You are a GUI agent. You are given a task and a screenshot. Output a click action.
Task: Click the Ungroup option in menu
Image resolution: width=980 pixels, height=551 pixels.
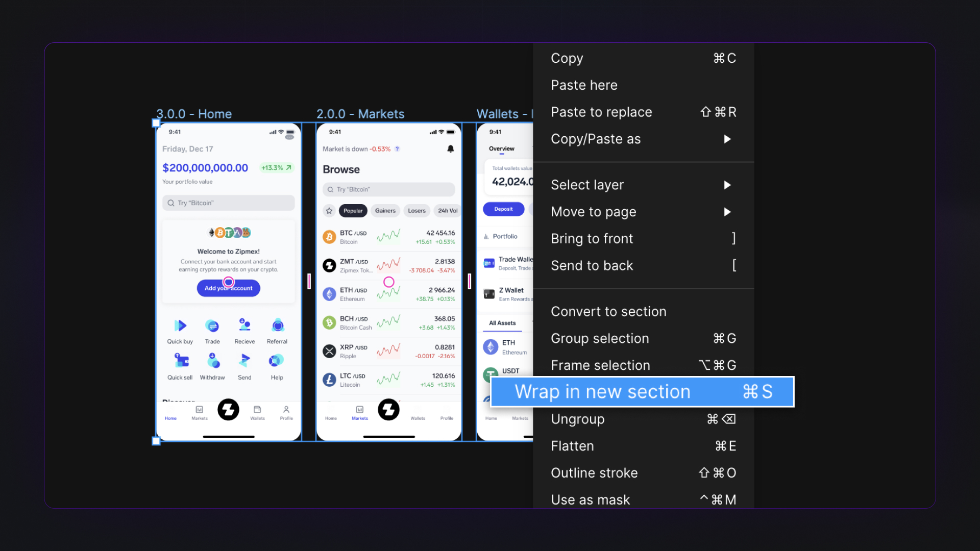point(643,418)
